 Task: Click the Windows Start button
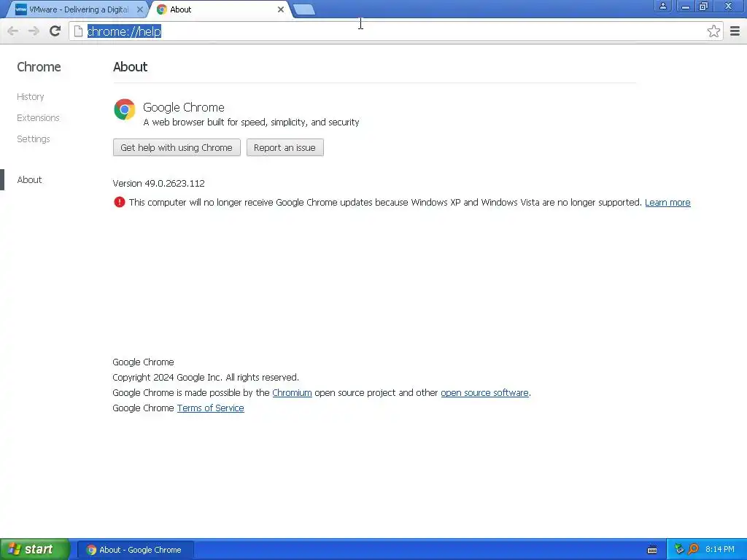35,550
